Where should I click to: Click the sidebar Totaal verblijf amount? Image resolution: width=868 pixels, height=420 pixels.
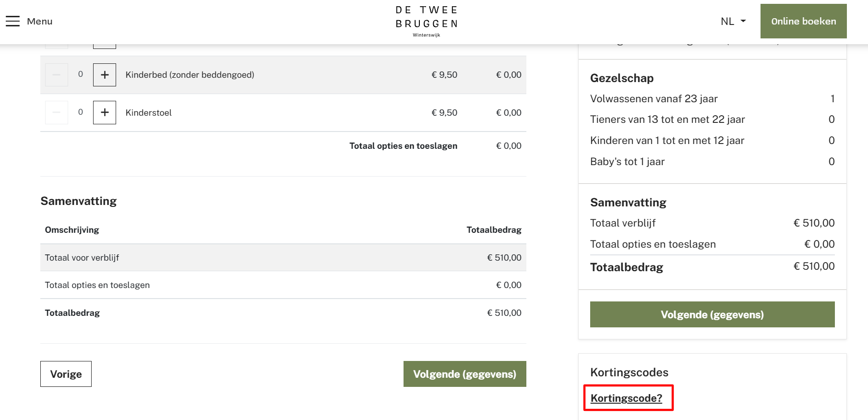click(814, 223)
